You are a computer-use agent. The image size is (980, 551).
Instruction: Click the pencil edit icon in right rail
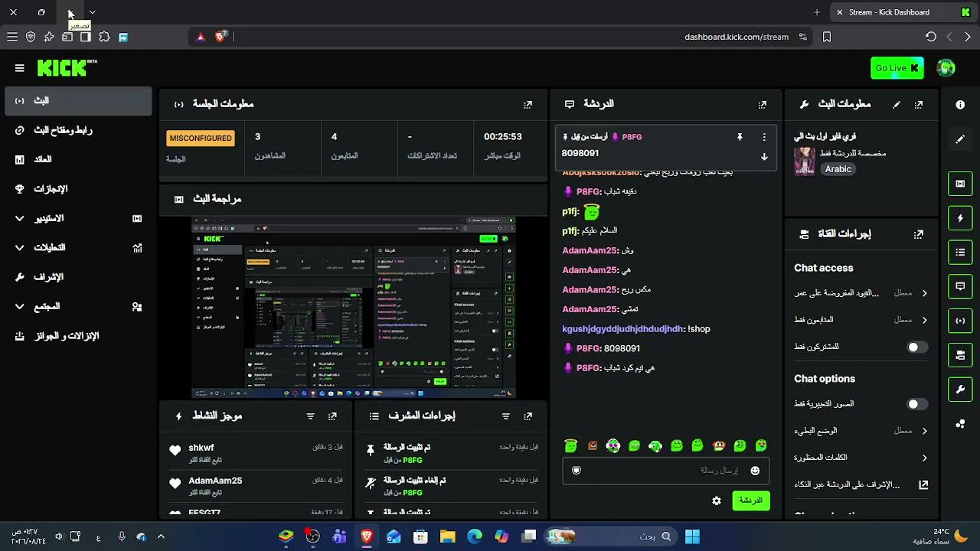960,139
